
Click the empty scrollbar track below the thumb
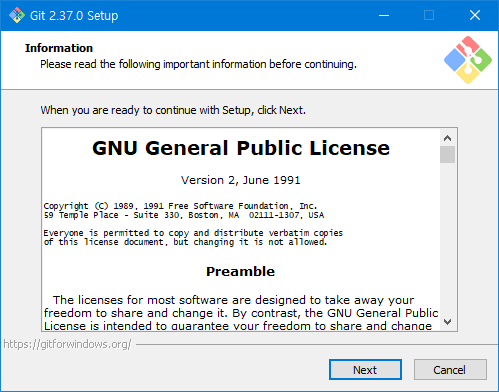447,239
